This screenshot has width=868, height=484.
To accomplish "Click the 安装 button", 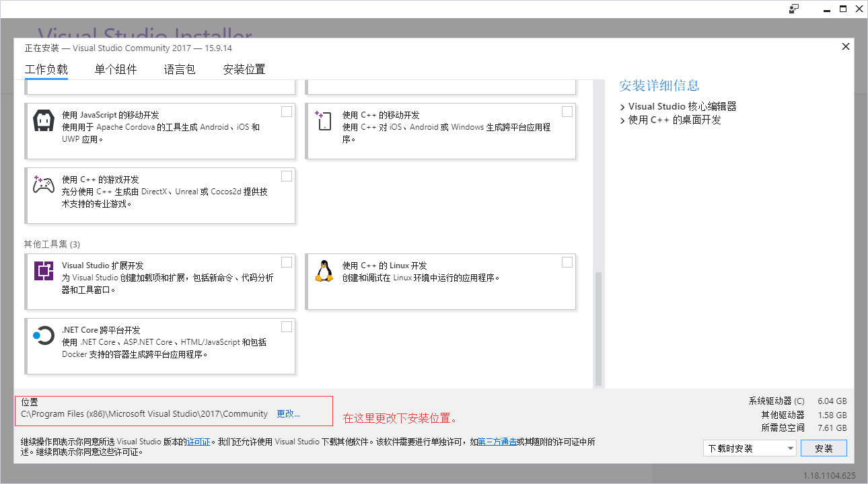I will (x=824, y=448).
